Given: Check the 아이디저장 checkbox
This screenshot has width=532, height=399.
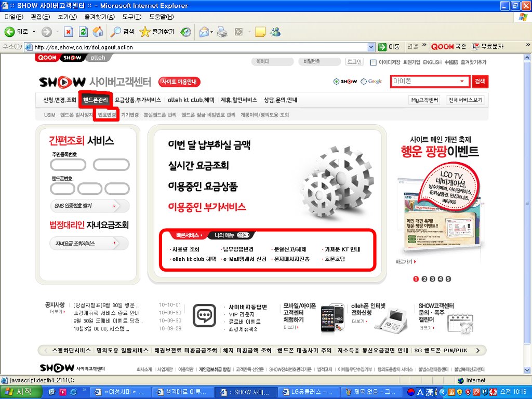Looking at the screenshot, I should click(373, 62).
